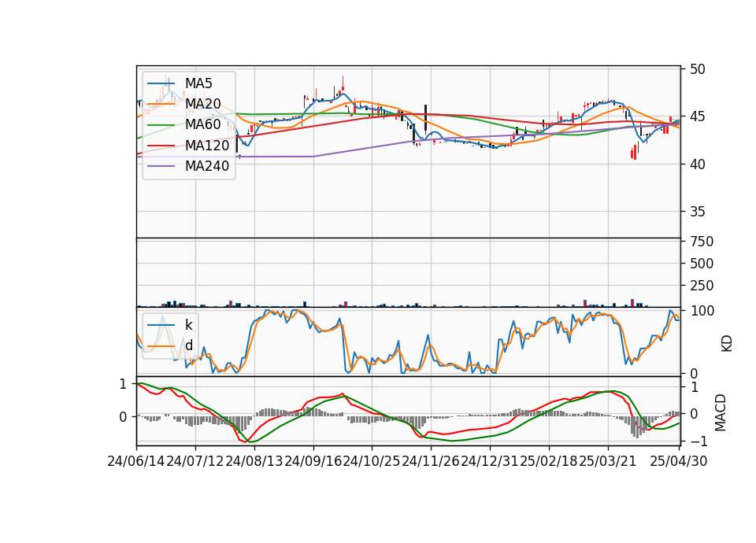Click the 24/08/13 date label
Viewport: 756px width, 543px height.
pyautogui.click(x=254, y=461)
